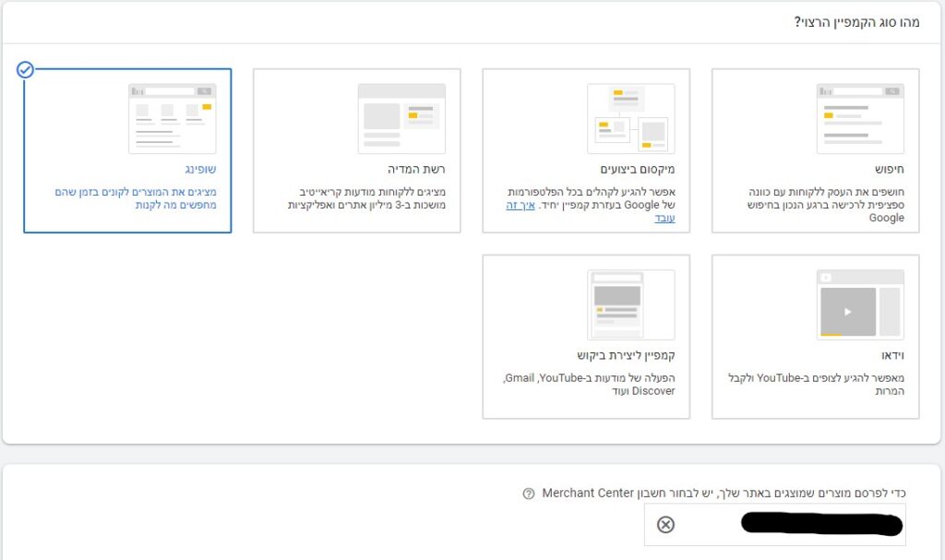Image resolution: width=945 pixels, height=560 pixels.
Task: Select the רשת המדיה (Display) campaign card
Action: tap(357, 150)
